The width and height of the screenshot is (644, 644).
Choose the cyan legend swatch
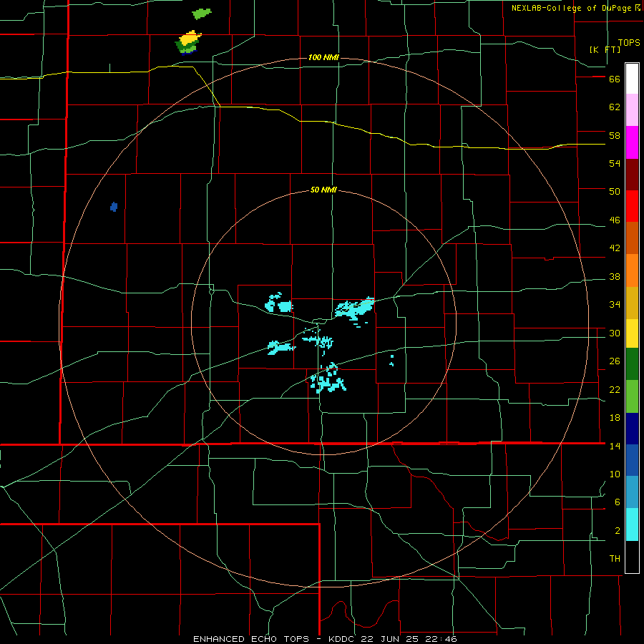pyautogui.click(x=632, y=525)
